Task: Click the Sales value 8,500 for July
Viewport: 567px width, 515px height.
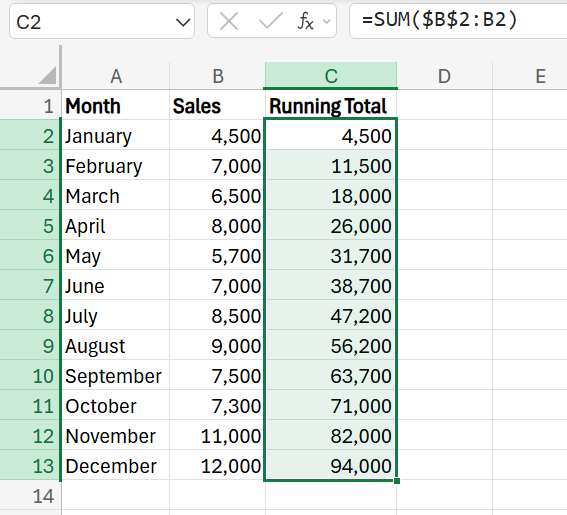Action: (x=217, y=316)
